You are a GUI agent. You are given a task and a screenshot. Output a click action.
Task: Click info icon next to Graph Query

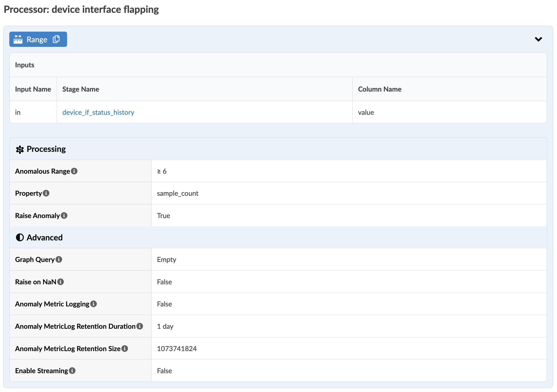[59, 259]
